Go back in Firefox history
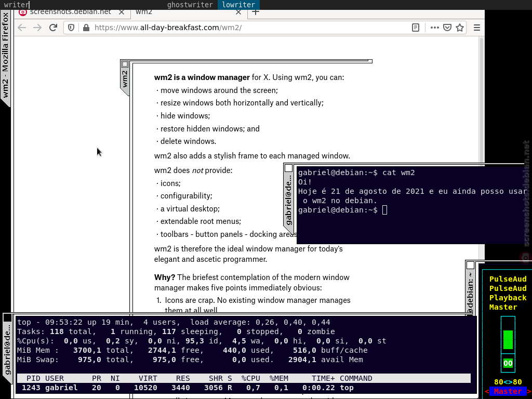The width and height of the screenshot is (532, 399). [22, 28]
